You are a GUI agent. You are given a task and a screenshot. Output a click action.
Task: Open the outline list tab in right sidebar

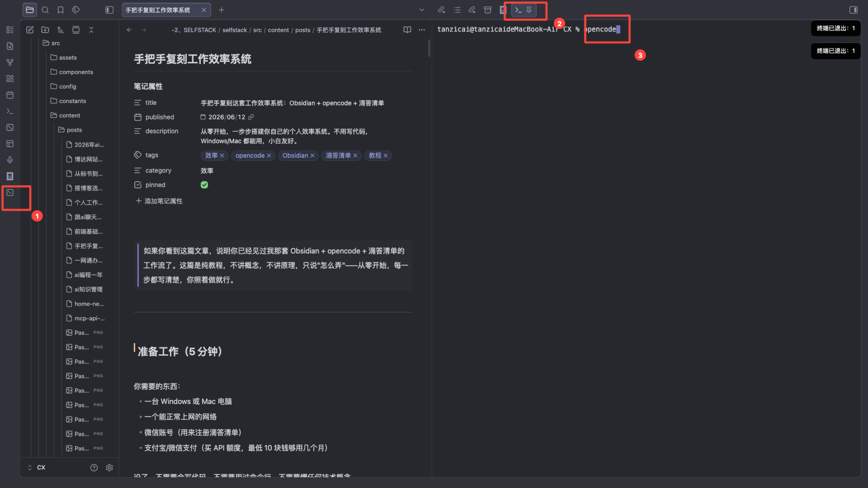[457, 10]
